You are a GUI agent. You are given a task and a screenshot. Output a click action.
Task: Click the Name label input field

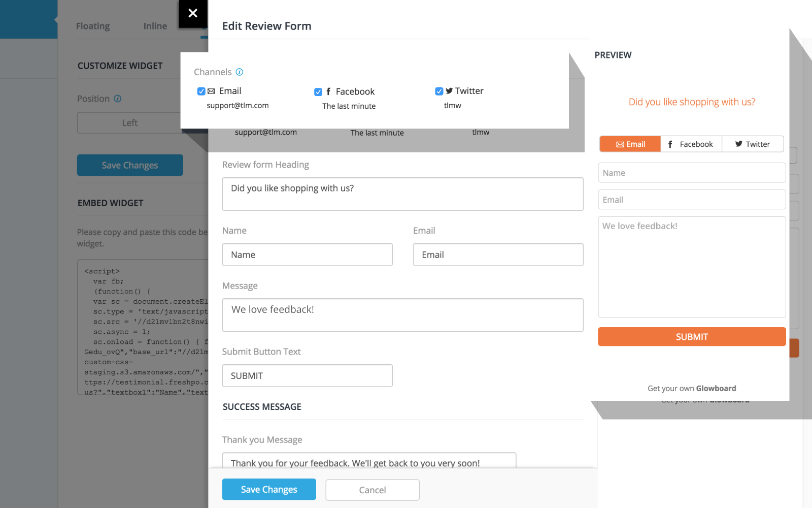(x=307, y=255)
